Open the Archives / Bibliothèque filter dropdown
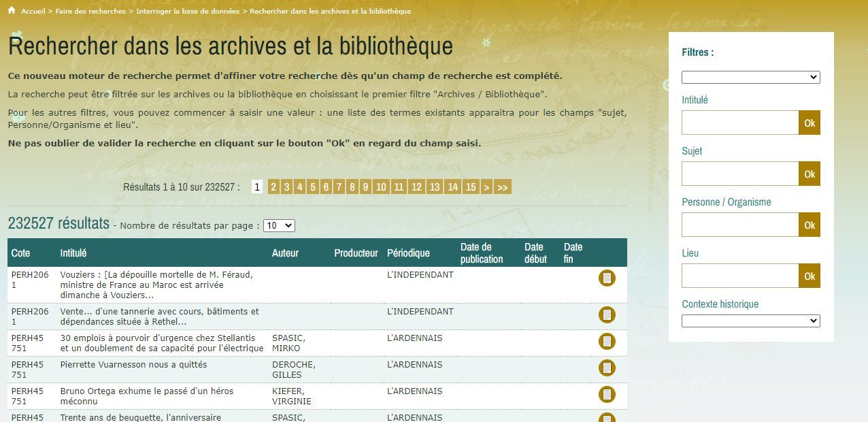 [750, 78]
